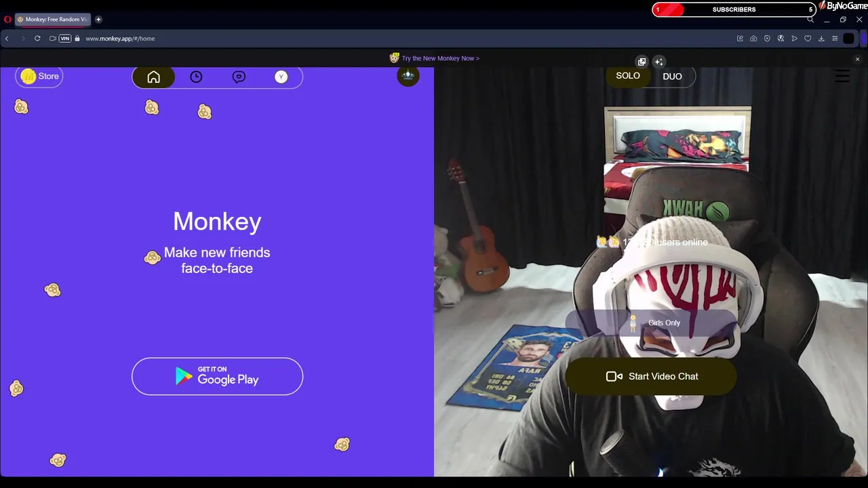The width and height of the screenshot is (868, 488).
Task: Click the picture-in-picture pop-out icon
Action: click(642, 62)
